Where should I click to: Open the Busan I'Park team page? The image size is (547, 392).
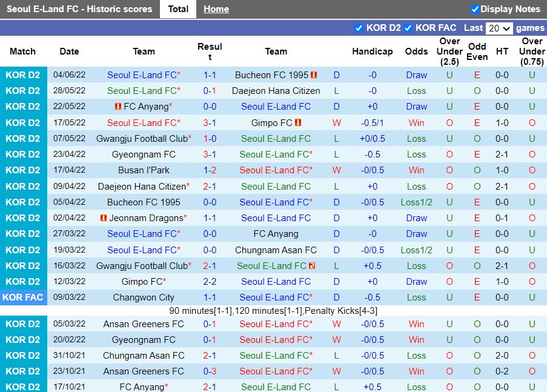coord(143,170)
